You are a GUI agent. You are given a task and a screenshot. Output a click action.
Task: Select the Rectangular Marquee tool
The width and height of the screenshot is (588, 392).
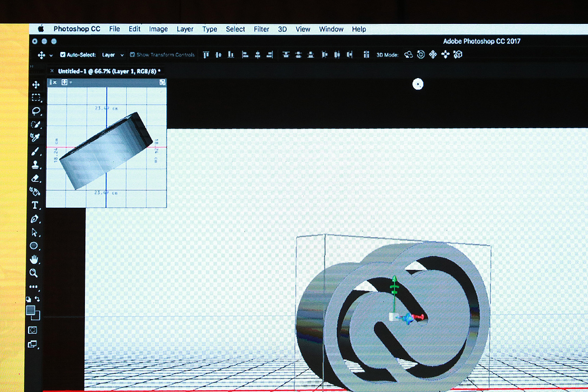click(35, 97)
